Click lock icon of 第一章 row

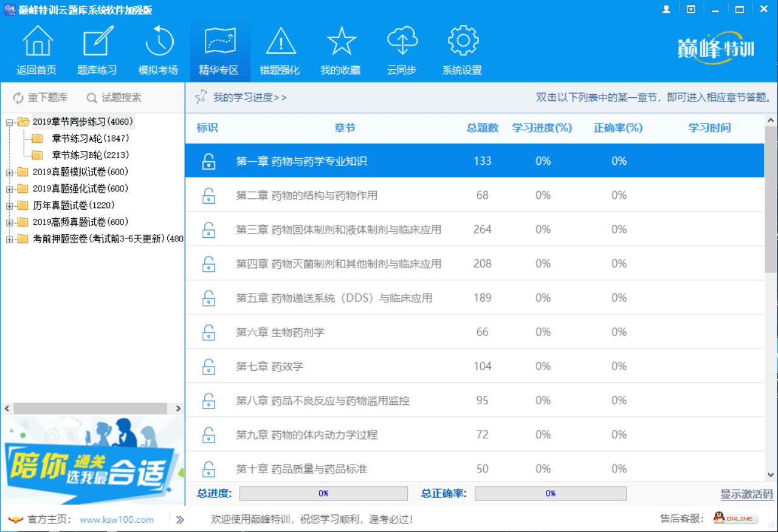pyautogui.click(x=208, y=161)
